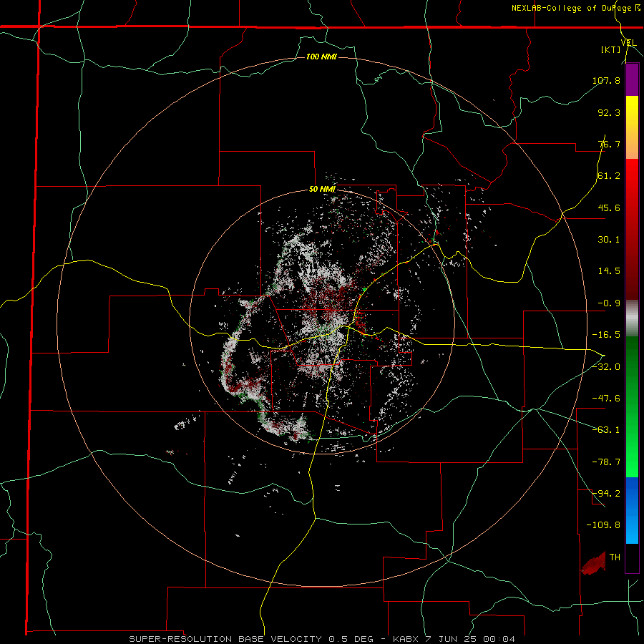Click the 92.3 velocity scale value

(609, 112)
